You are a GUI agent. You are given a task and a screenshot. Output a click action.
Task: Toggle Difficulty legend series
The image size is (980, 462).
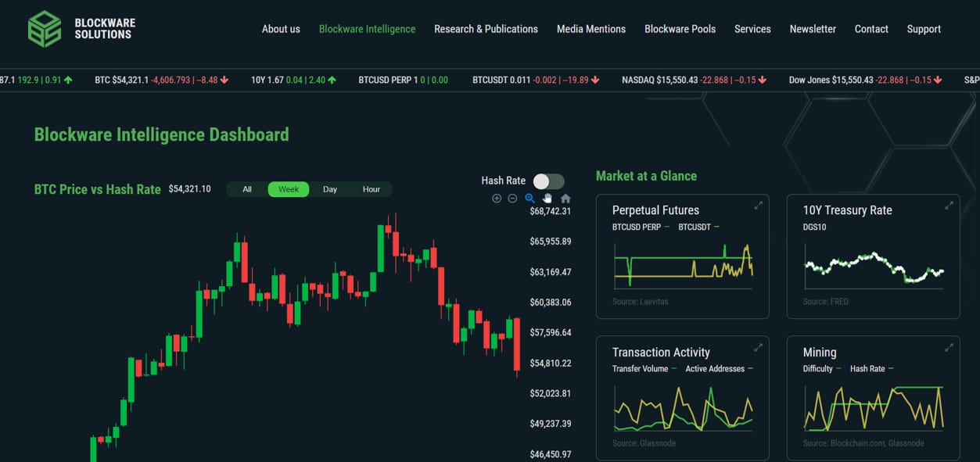point(822,369)
